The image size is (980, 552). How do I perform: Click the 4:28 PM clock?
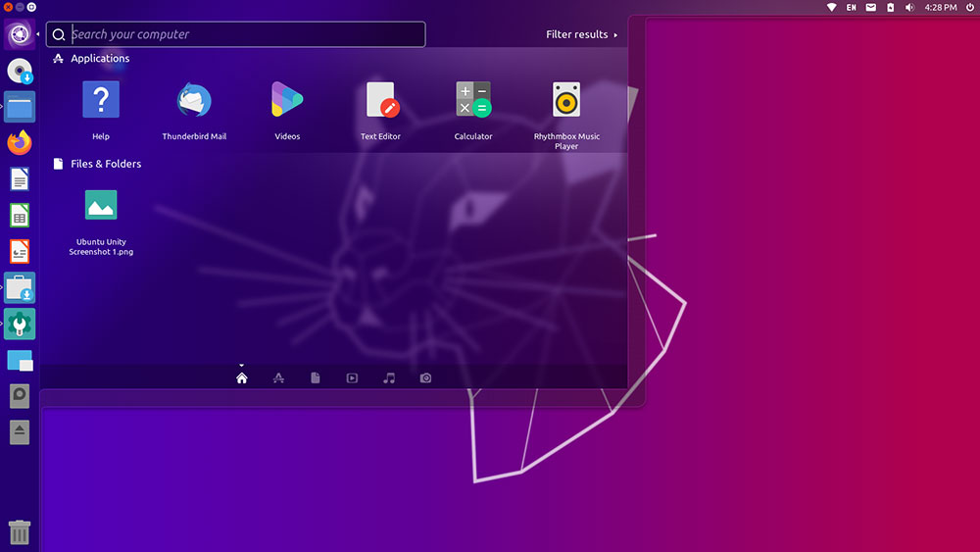[941, 8]
